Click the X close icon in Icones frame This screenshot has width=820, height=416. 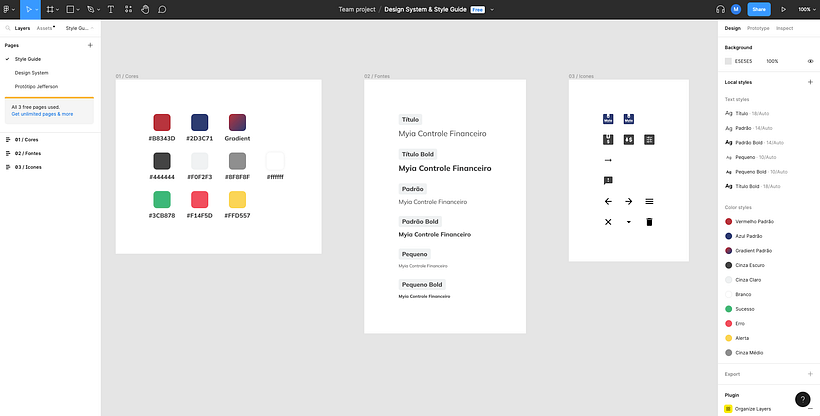(x=608, y=222)
